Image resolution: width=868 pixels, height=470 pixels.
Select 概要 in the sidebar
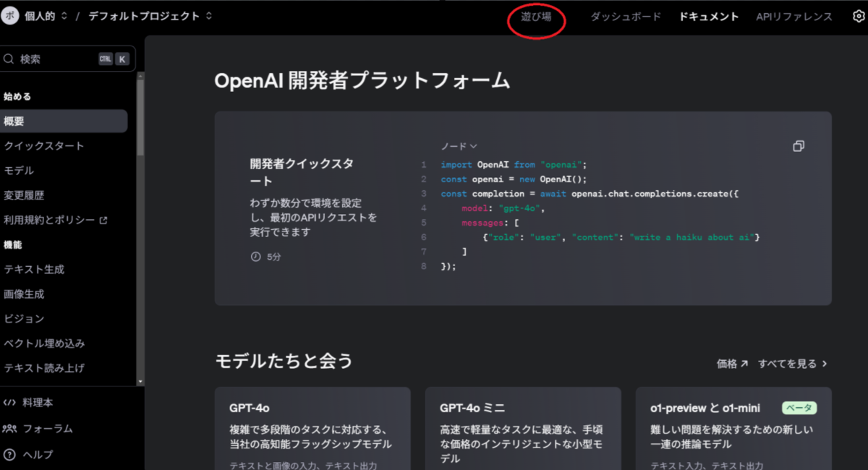click(64, 121)
